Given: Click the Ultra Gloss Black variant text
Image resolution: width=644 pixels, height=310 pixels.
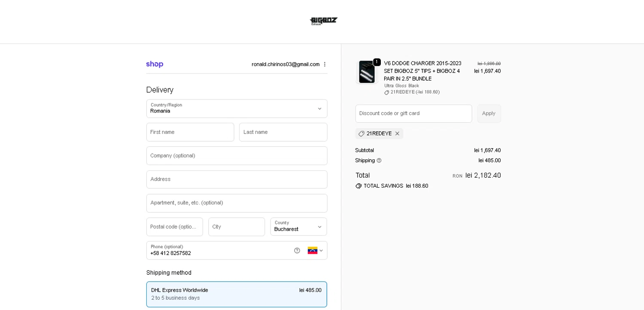Looking at the screenshot, I should tap(401, 86).
